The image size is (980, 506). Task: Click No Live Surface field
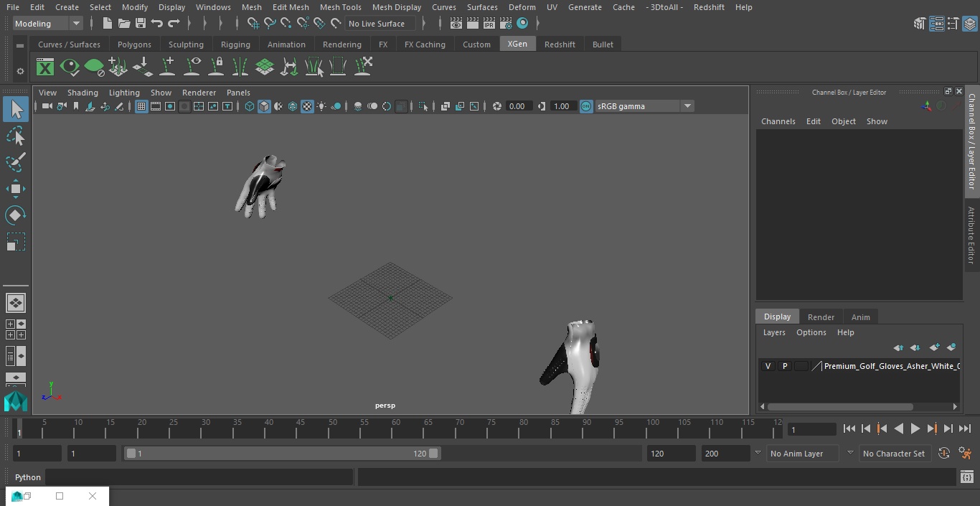380,24
